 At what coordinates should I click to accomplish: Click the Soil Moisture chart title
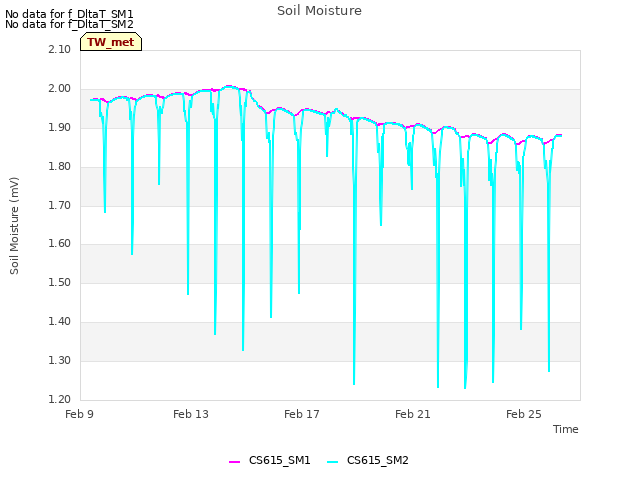pyautogui.click(x=319, y=11)
